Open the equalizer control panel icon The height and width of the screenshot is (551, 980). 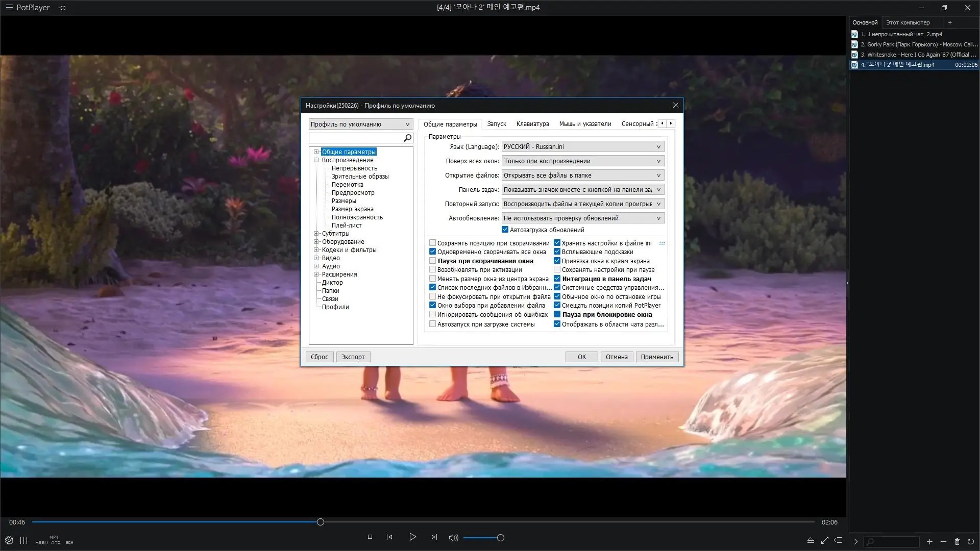click(x=24, y=540)
